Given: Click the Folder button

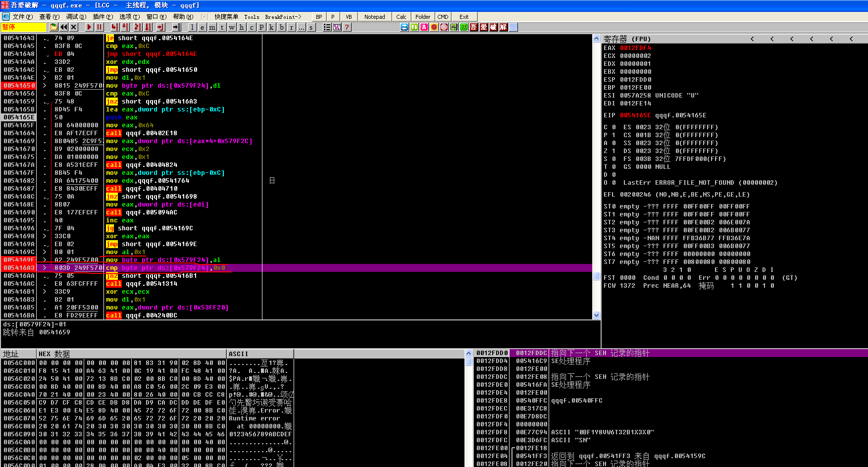Looking at the screenshot, I should pos(423,17).
